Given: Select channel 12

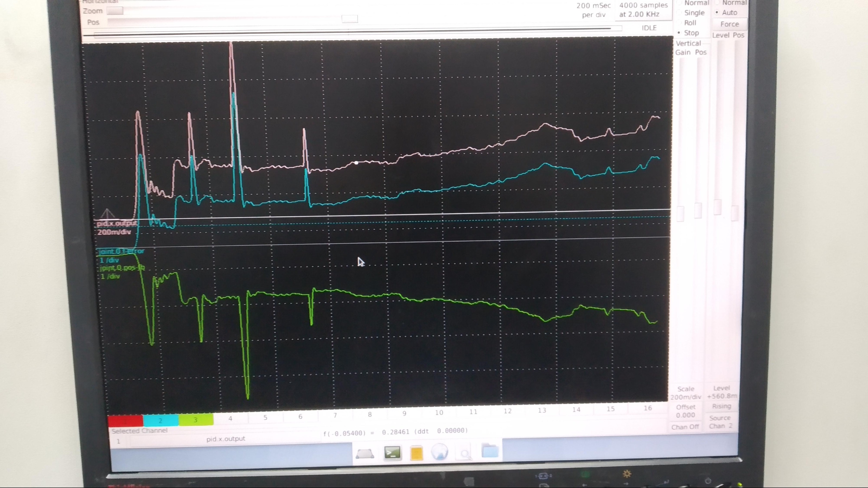Looking at the screenshot, I should [508, 411].
